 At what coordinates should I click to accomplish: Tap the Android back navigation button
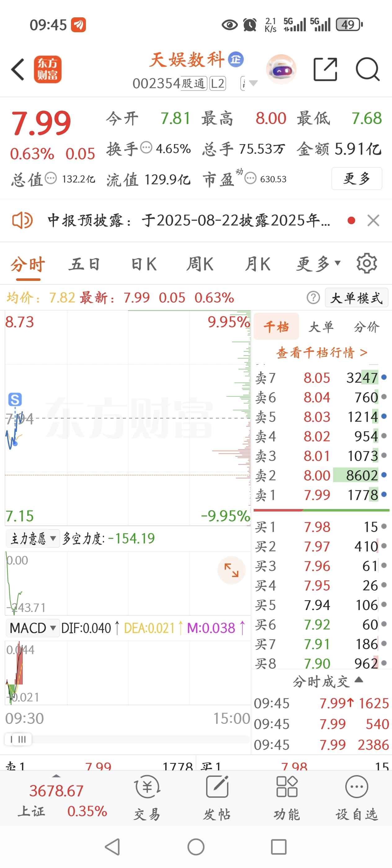(x=113, y=847)
